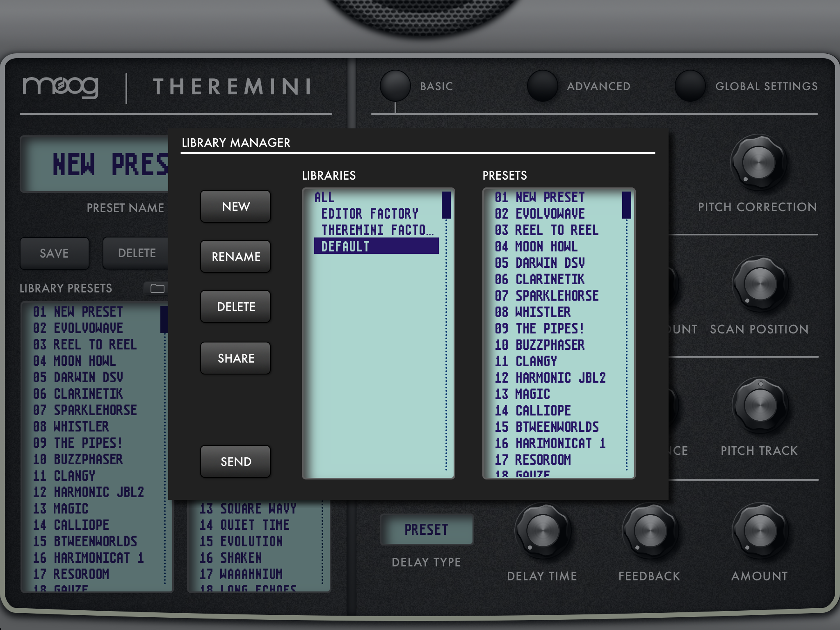
Task: Switch to the Advanced mode button
Action: (x=542, y=86)
